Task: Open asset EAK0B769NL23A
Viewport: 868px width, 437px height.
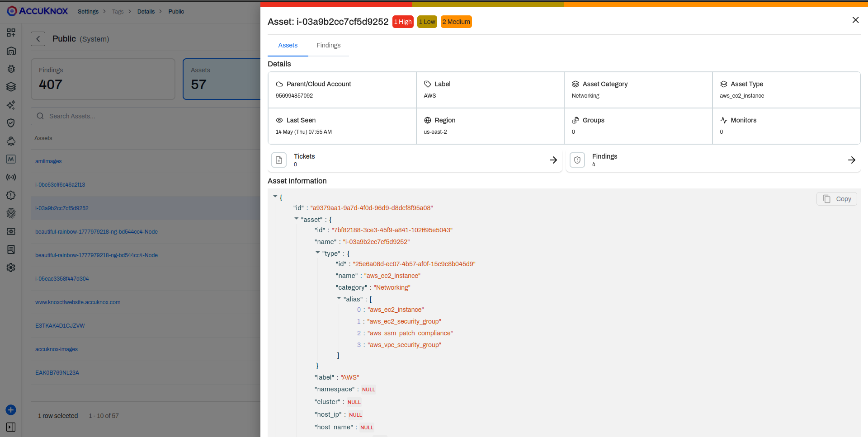Action: point(57,373)
